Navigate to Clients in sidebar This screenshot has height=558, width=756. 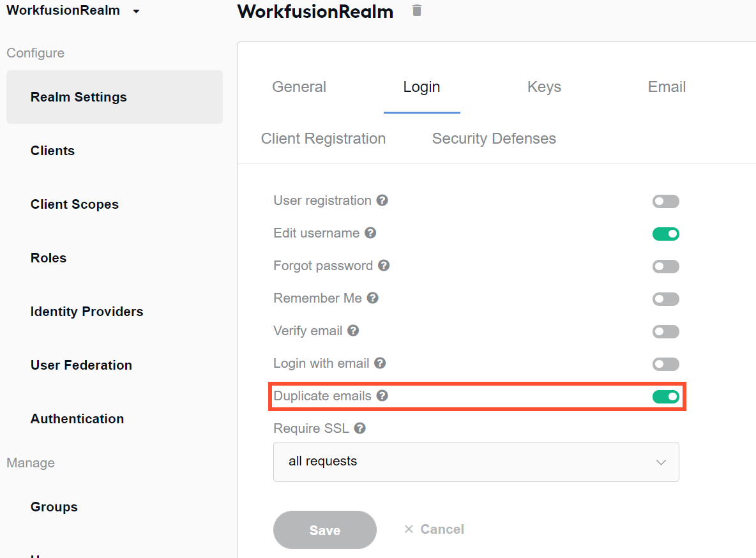[52, 151]
